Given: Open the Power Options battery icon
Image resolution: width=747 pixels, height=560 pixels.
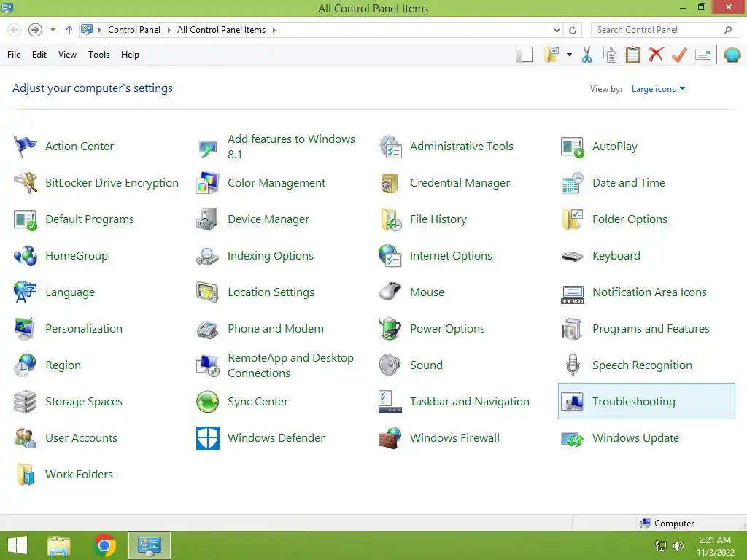Looking at the screenshot, I should coord(390,329).
